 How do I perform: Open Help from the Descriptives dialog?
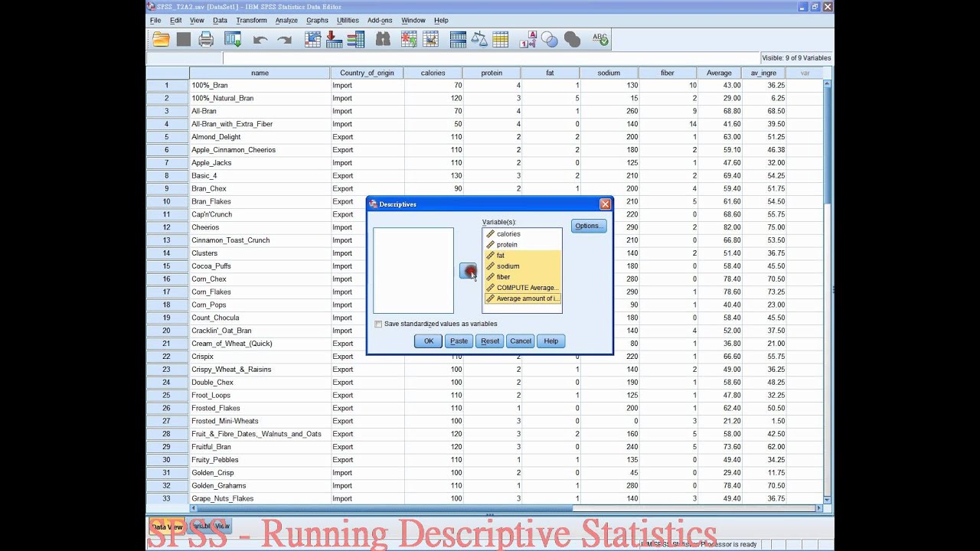[x=551, y=341]
